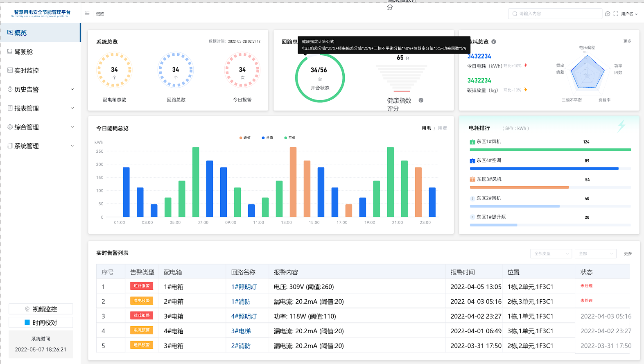Open 3#电梯 circuit link

pyautogui.click(x=241, y=331)
